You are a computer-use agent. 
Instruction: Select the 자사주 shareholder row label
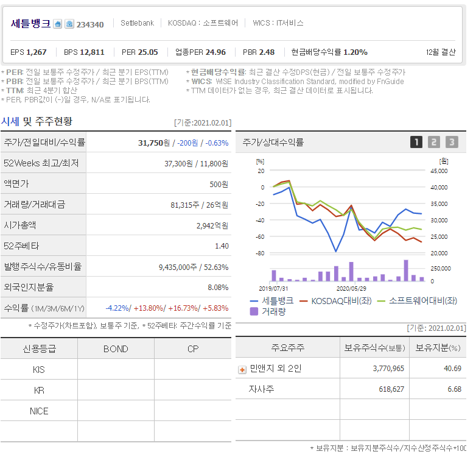261,389
